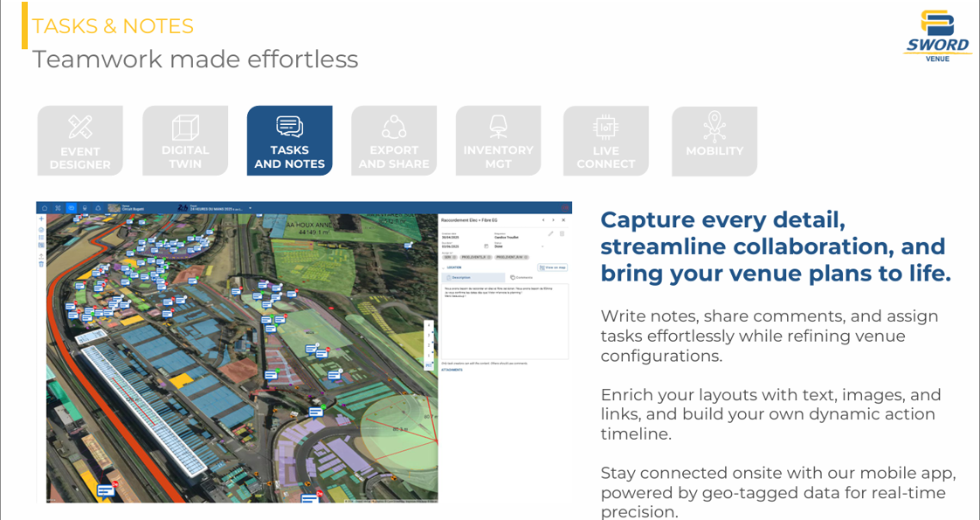
Task: Click the View on map button
Action: [553, 267]
